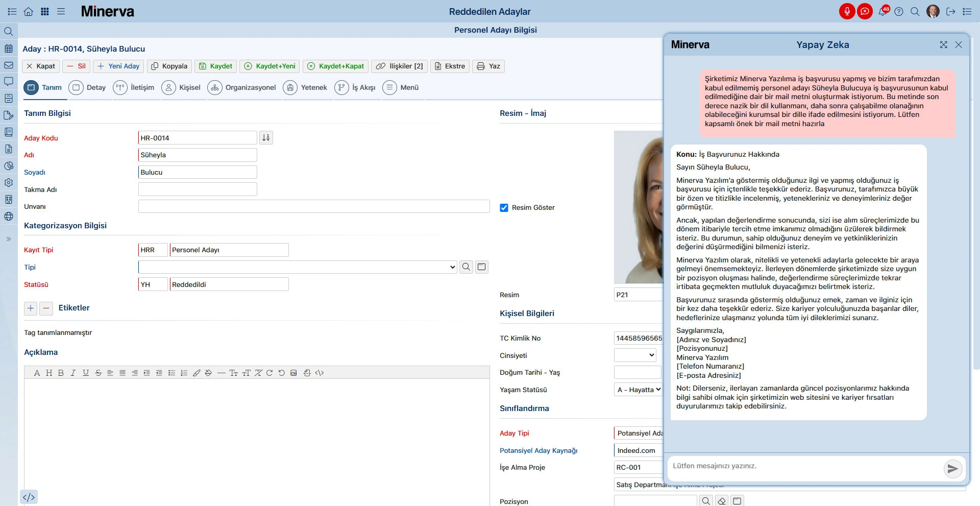Viewport: 980px width, 506px height.
Task: Apply bold in Açıklama editor toolbar
Action: click(x=61, y=373)
